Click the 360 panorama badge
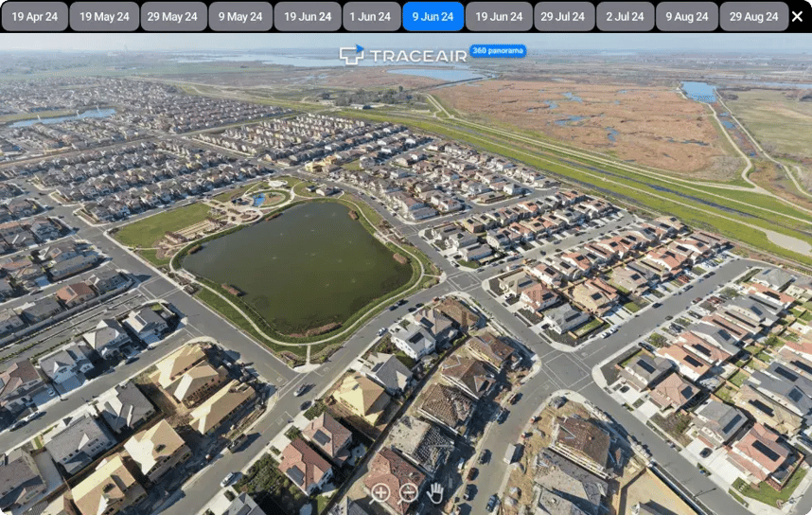 498,51
